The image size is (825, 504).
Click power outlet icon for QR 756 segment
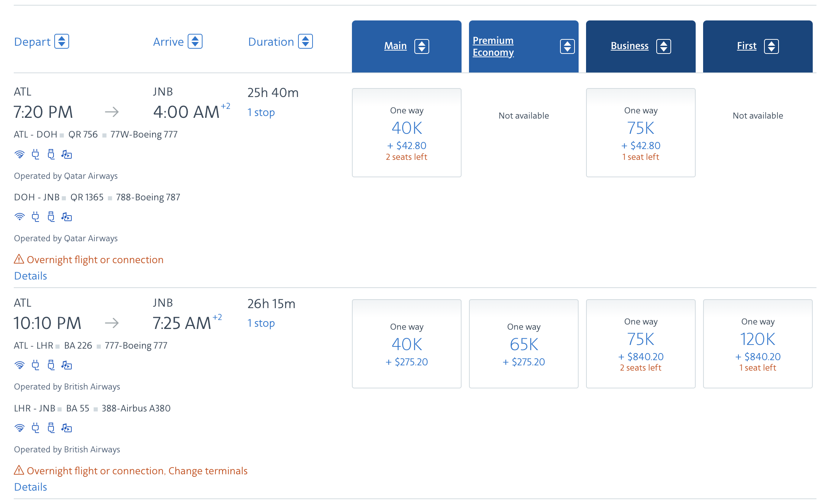[35, 154]
